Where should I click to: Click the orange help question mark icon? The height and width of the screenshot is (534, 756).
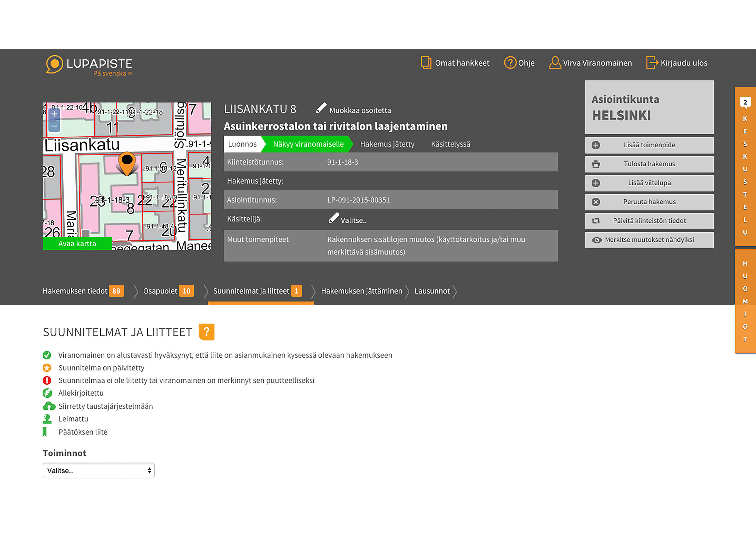tap(206, 332)
